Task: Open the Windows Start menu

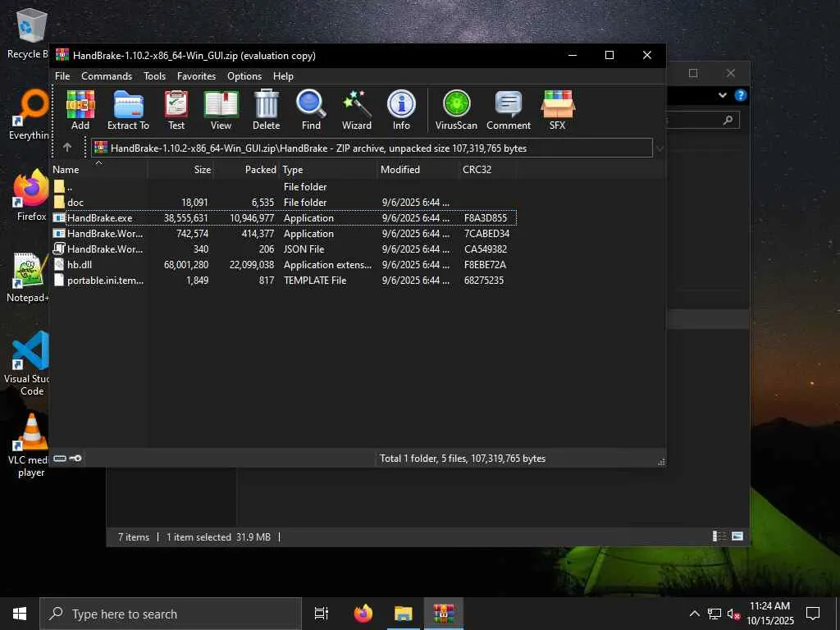Action: (x=20, y=614)
